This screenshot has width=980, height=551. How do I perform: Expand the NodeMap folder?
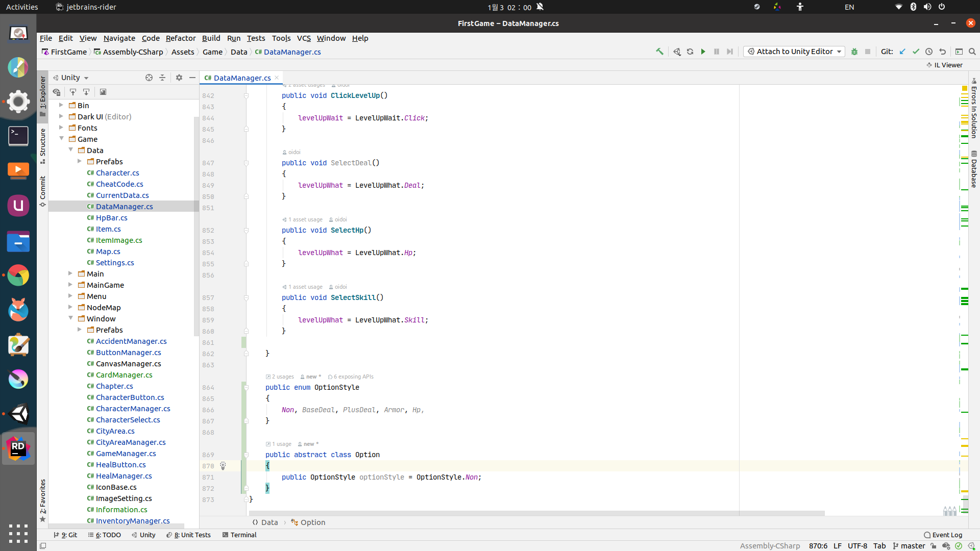click(70, 307)
